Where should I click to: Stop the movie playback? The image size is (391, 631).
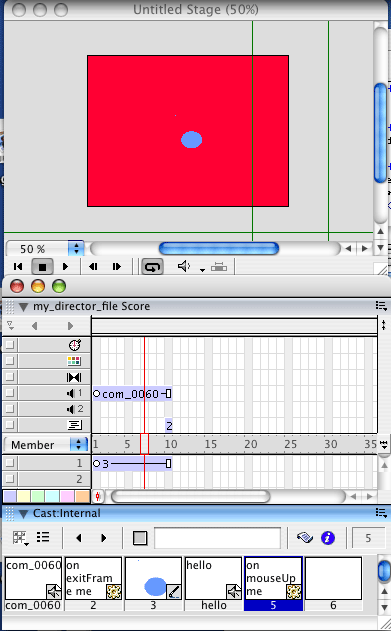click(42, 266)
